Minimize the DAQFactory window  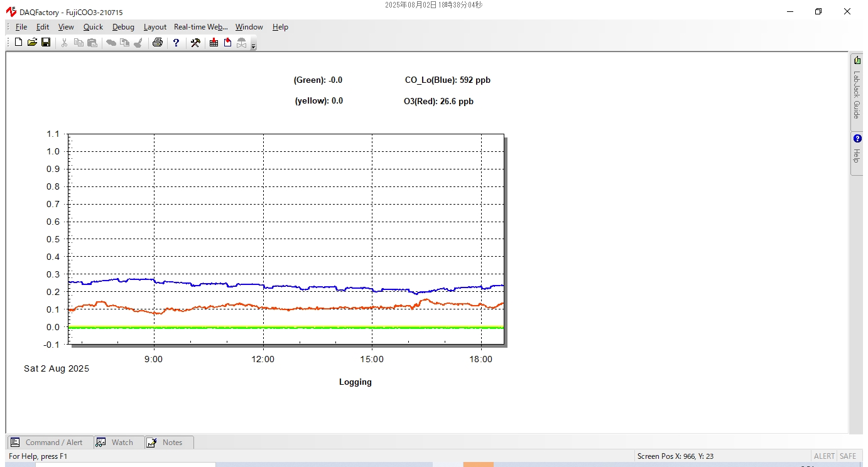pyautogui.click(x=789, y=11)
